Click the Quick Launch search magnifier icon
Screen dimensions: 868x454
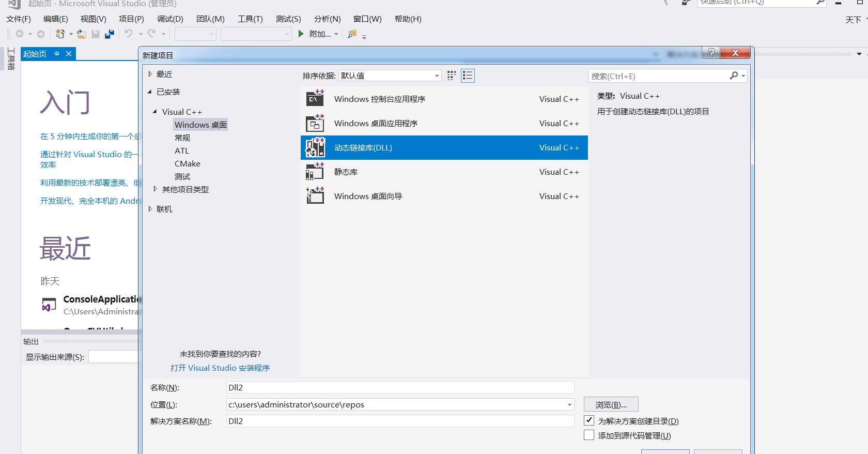(x=820, y=3)
